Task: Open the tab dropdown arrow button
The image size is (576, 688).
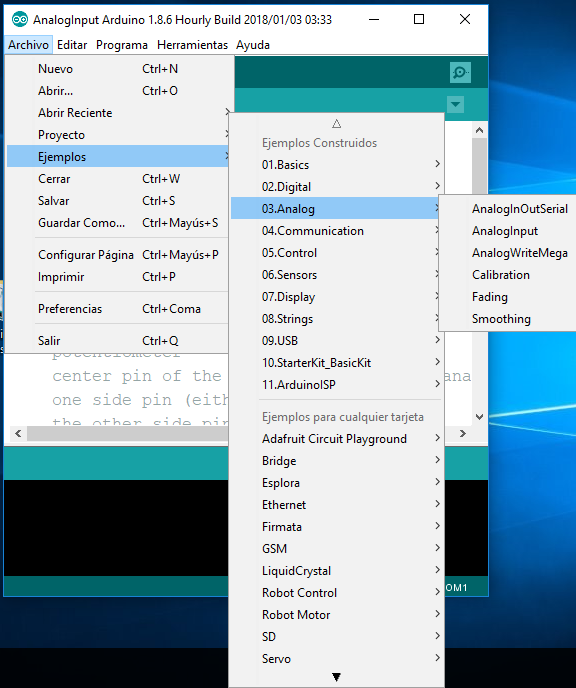Action: point(456,104)
